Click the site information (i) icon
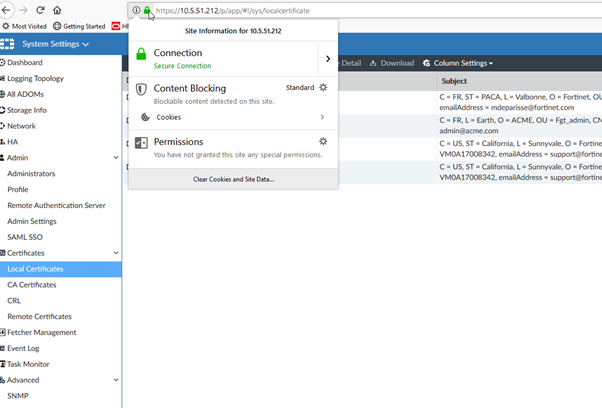This screenshot has height=408, width=602. [x=136, y=10]
